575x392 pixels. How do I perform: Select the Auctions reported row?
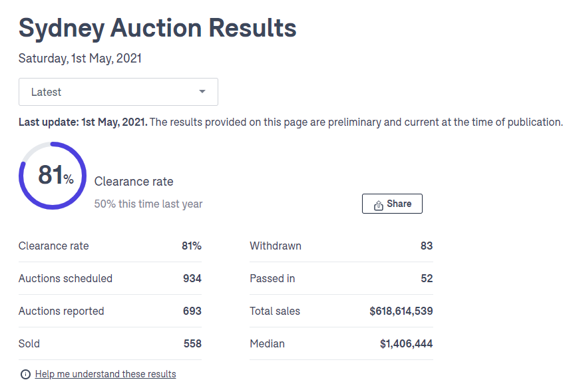pos(110,311)
